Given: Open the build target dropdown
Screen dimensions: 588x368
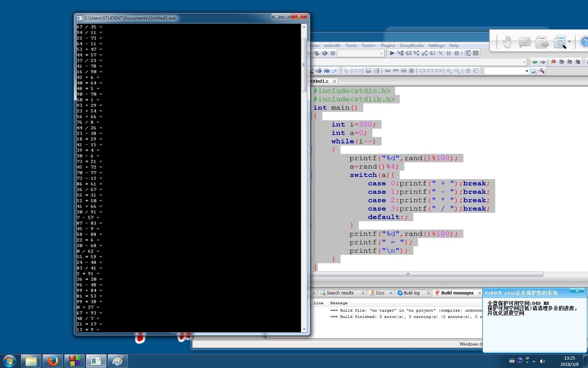Looking at the screenshot, I should 381,53.
